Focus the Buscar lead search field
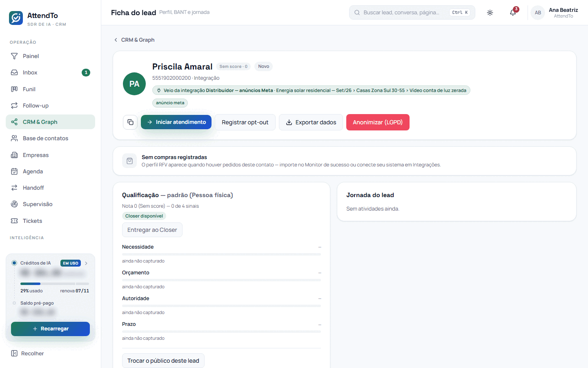This screenshot has width=588, height=368. 412,13
